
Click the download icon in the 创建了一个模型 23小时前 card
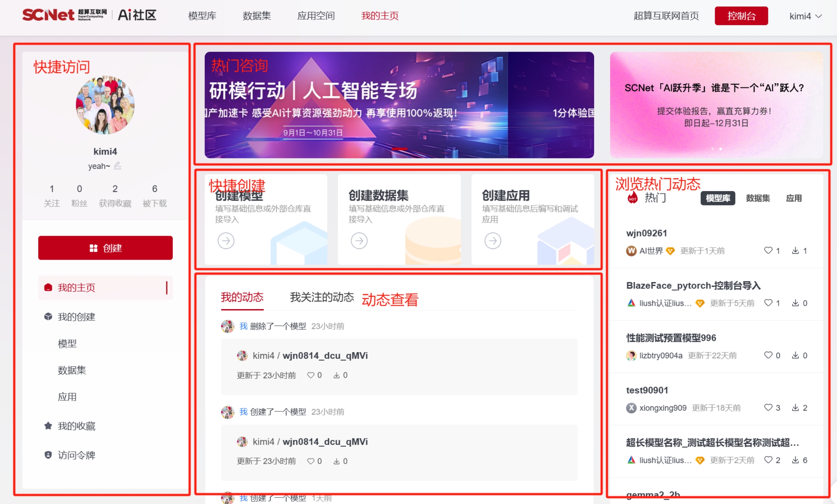336,461
